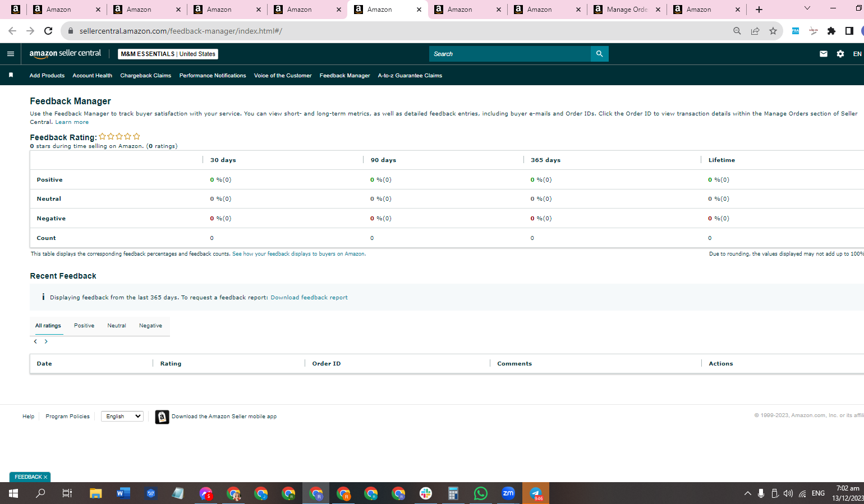Open M&M ESSENTIALS United States account switcher
864x504 pixels.
click(168, 54)
